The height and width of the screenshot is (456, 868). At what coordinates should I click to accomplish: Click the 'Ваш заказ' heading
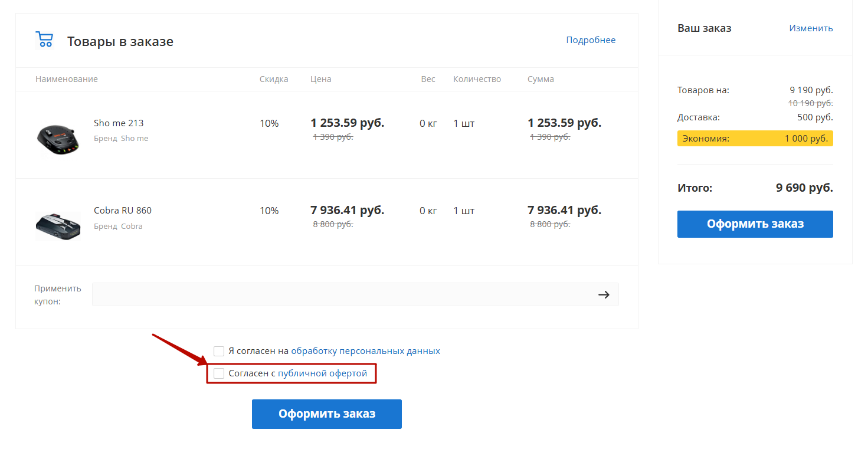(705, 28)
